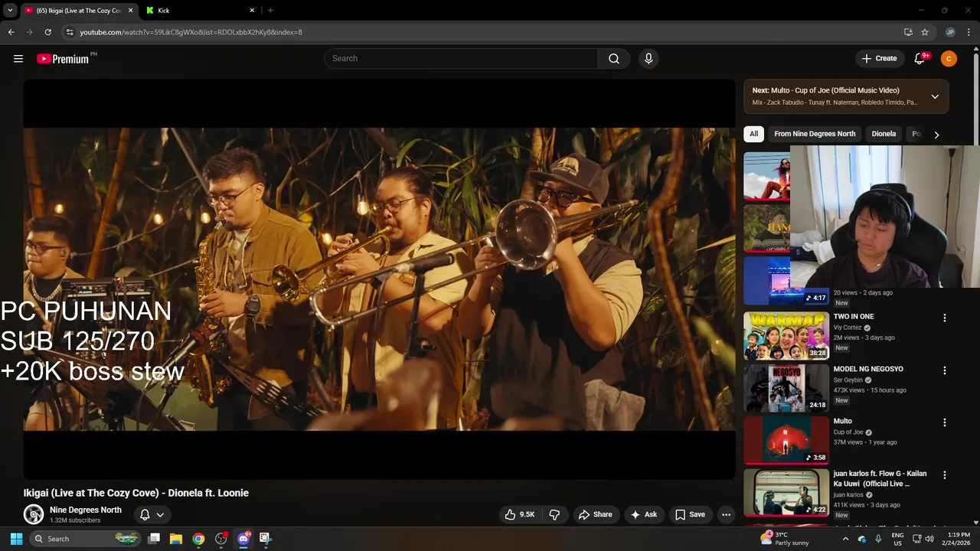Open File Explorer from taskbar
Viewport: 980px width, 551px height.
click(x=176, y=539)
